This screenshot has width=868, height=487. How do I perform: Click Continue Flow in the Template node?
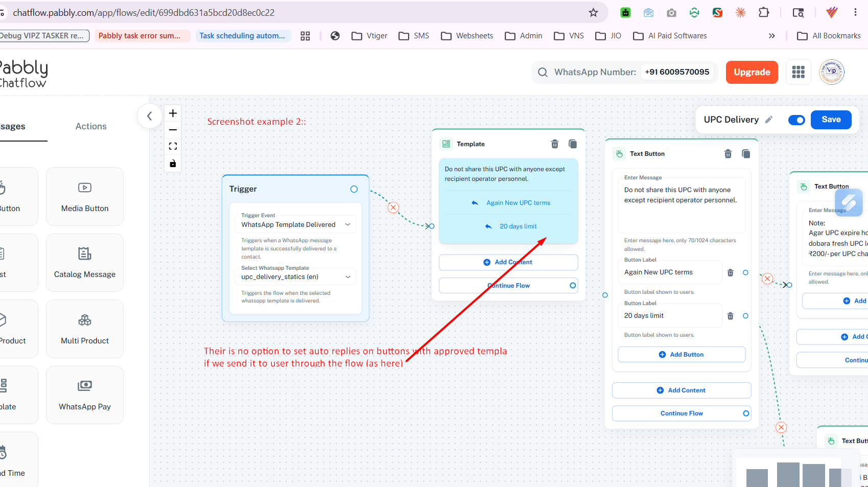tap(508, 286)
